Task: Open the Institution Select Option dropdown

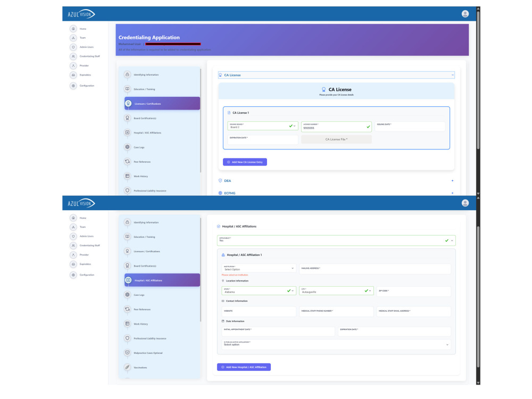Action: pos(259,268)
